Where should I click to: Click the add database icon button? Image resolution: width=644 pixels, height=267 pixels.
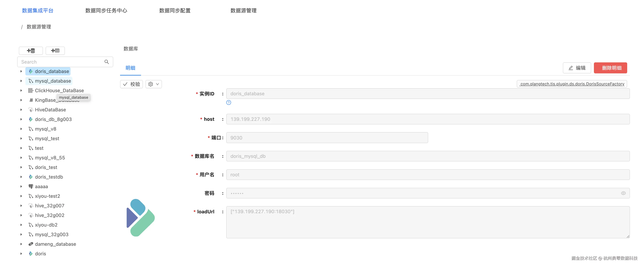(31, 51)
